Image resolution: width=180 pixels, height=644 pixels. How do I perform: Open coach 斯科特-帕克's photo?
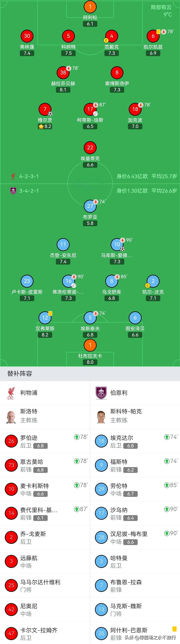[x=101, y=416]
